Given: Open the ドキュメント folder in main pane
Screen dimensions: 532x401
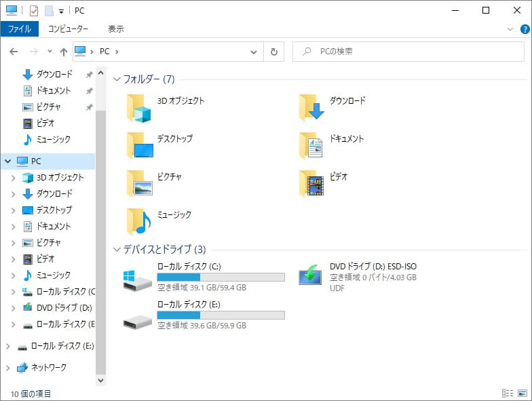Looking at the screenshot, I should 311,145.
